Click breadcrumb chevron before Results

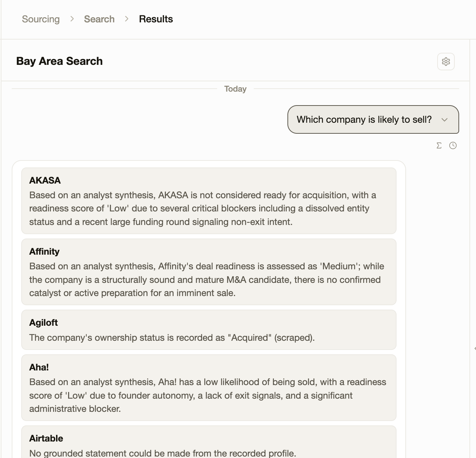(x=127, y=19)
